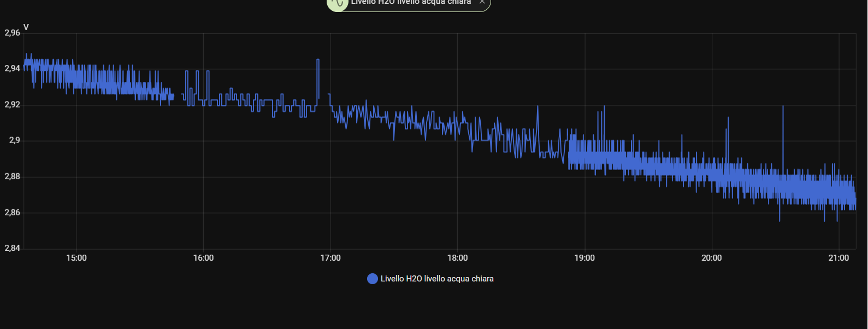This screenshot has width=868, height=329.
Task: Click the 2,96 voltage axis label
Action: point(12,33)
